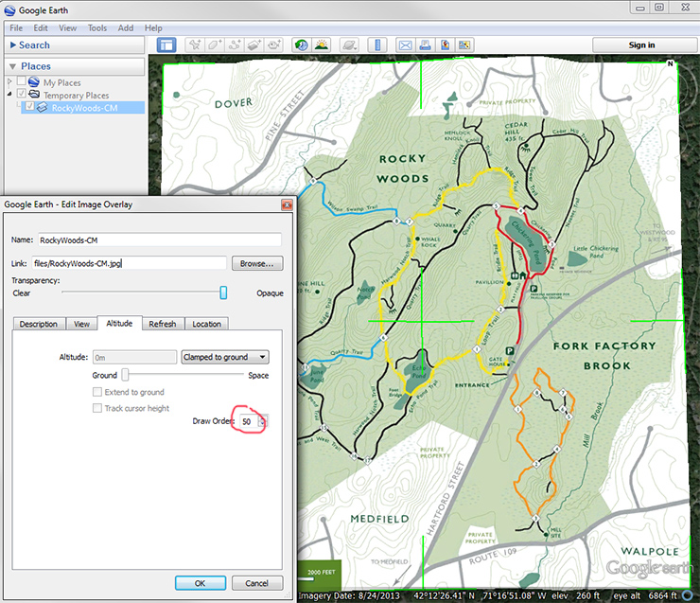Image resolution: width=700 pixels, height=603 pixels.
Task: Select the ruler measurement tool
Action: (x=377, y=44)
